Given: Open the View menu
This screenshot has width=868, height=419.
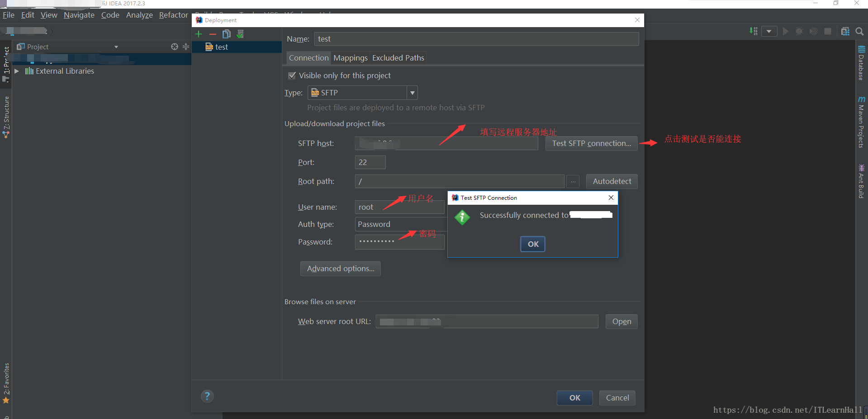Looking at the screenshot, I should pos(49,15).
